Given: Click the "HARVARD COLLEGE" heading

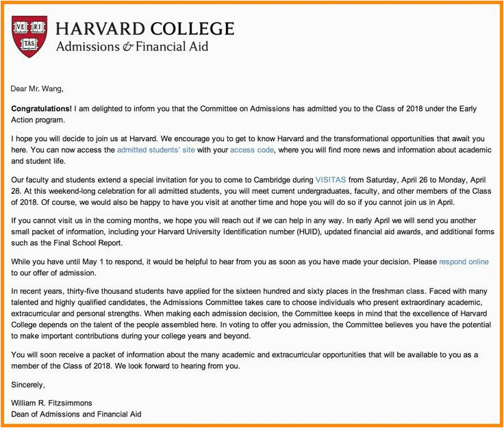Looking at the screenshot, I should [x=144, y=29].
